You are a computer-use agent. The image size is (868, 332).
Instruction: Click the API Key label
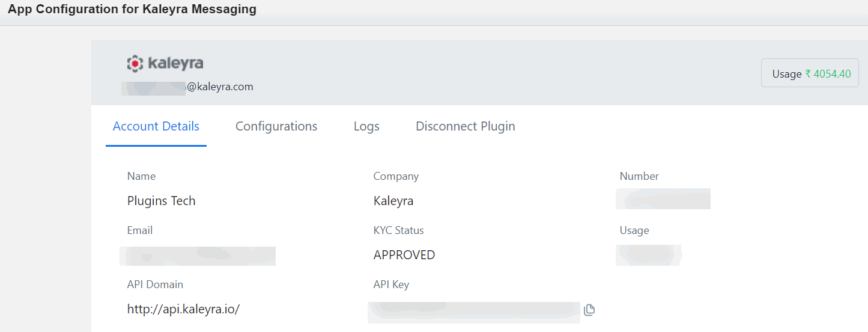coord(391,284)
